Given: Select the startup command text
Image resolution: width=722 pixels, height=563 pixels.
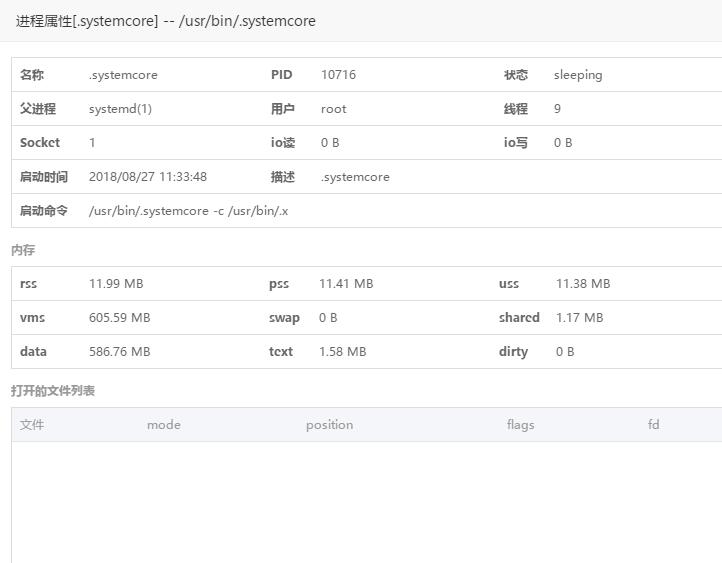Looking at the screenshot, I should tap(188, 211).
